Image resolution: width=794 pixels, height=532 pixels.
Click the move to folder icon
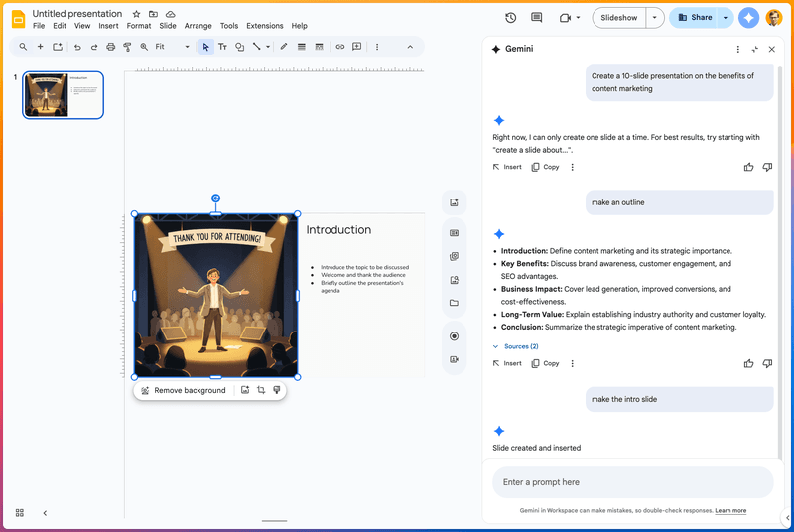click(154, 14)
